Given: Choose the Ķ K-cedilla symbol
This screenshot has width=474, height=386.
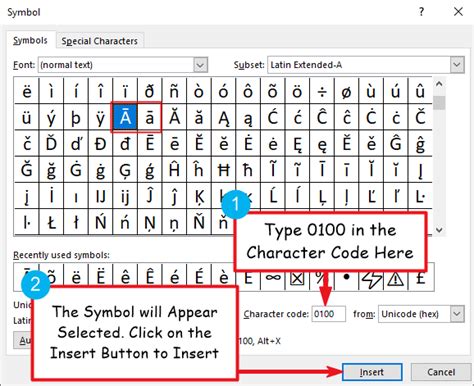Looking at the screenshot, I should (199, 196).
